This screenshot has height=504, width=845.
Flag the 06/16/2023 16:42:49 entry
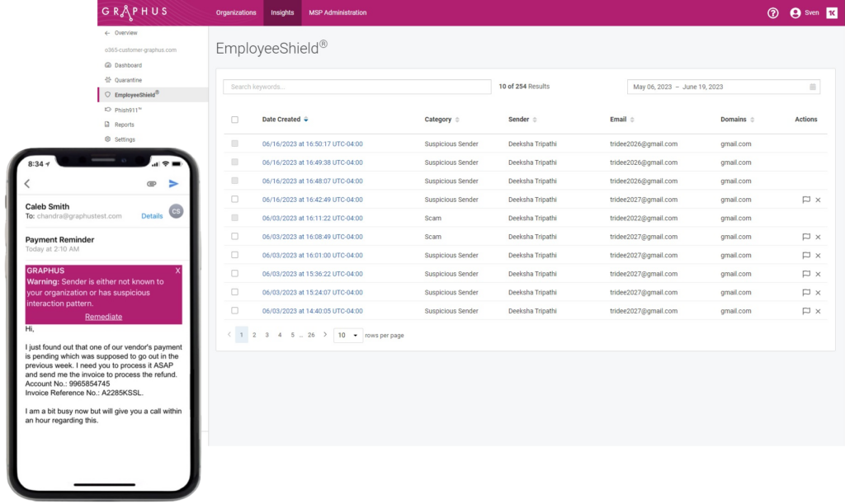tap(805, 200)
